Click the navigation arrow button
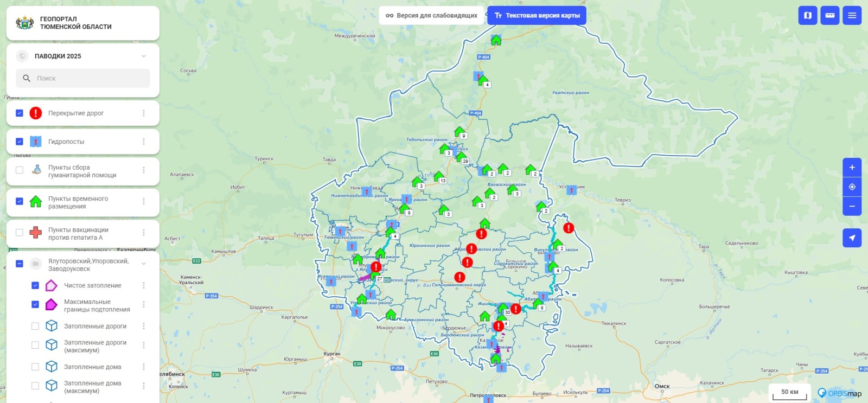 coord(852,238)
